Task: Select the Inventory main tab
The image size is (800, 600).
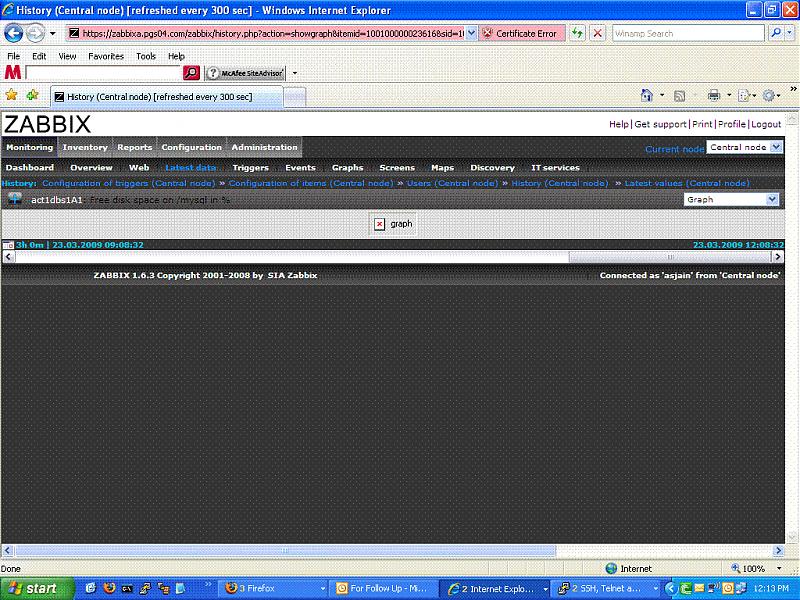Action: tap(85, 147)
